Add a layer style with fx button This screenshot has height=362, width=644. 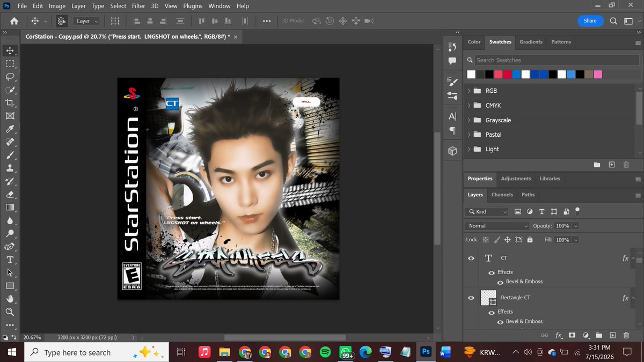point(558,335)
